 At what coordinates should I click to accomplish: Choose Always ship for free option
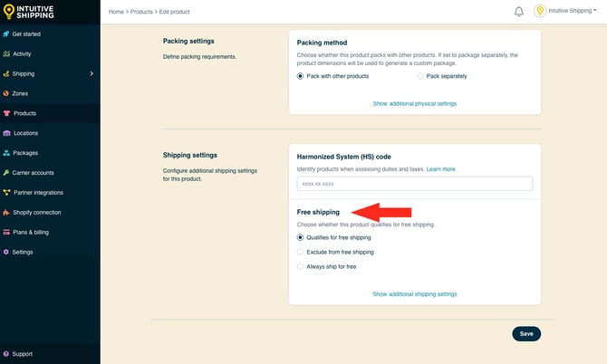point(301,266)
